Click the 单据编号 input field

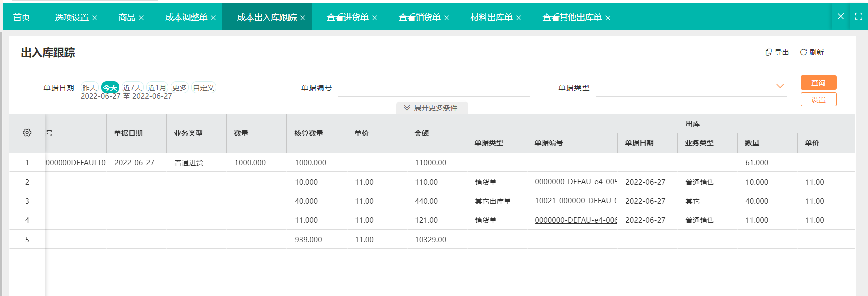tap(433, 88)
